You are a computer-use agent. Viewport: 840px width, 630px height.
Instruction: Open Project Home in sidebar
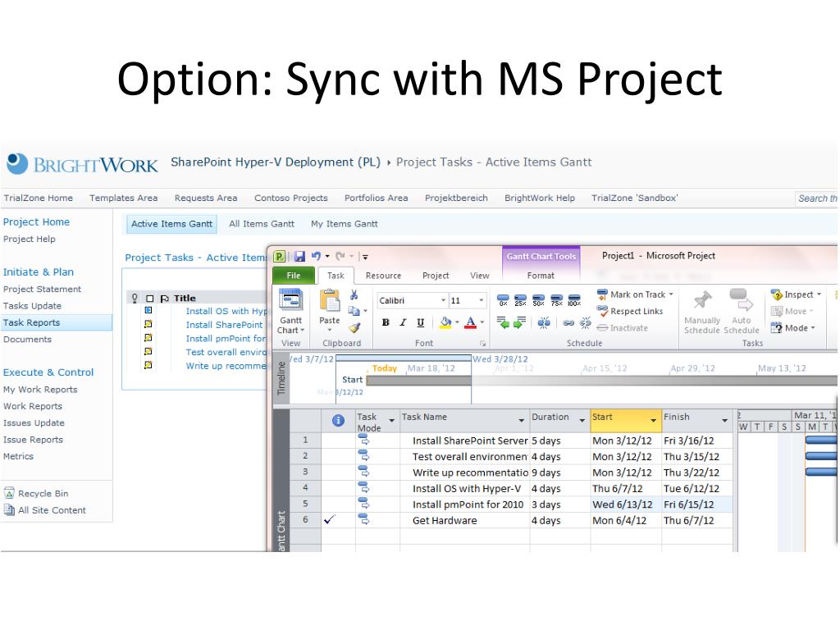point(36,221)
